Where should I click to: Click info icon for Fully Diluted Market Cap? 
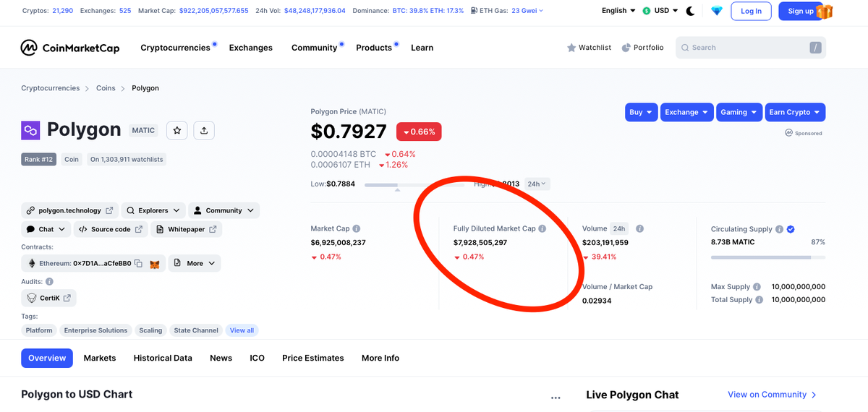pos(542,228)
